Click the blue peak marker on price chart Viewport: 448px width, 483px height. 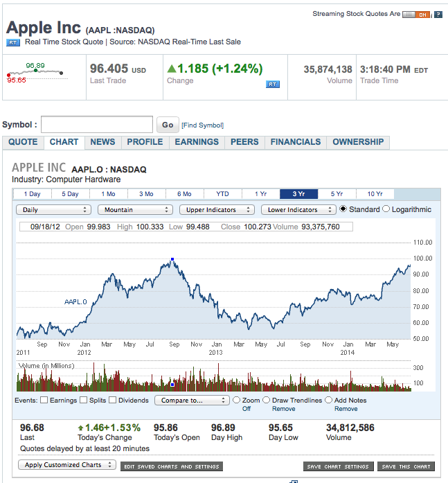click(172, 259)
